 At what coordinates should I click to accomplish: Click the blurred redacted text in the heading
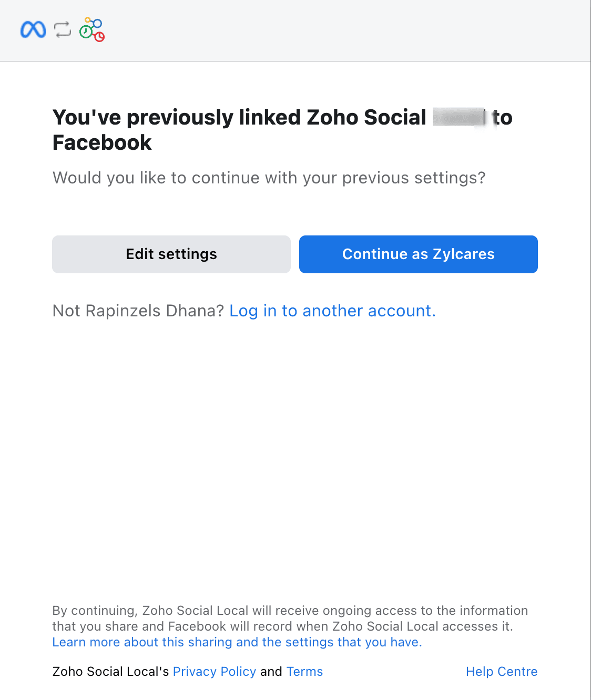click(x=459, y=117)
